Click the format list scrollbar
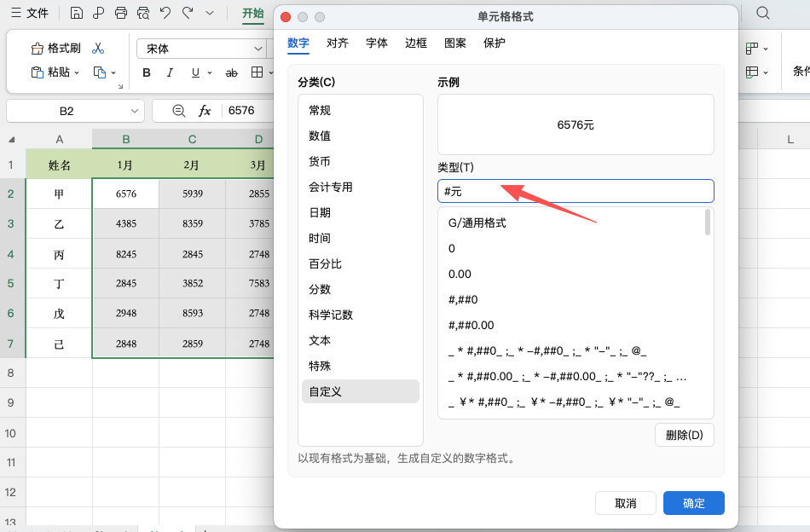 [708, 223]
